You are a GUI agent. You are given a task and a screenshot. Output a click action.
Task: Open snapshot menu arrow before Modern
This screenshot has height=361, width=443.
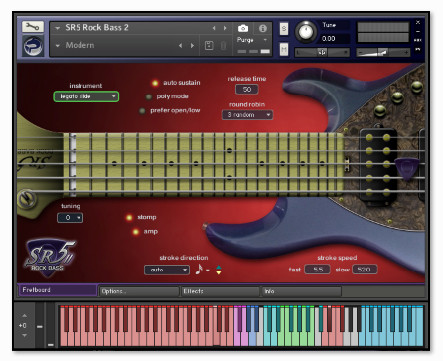tap(58, 46)
